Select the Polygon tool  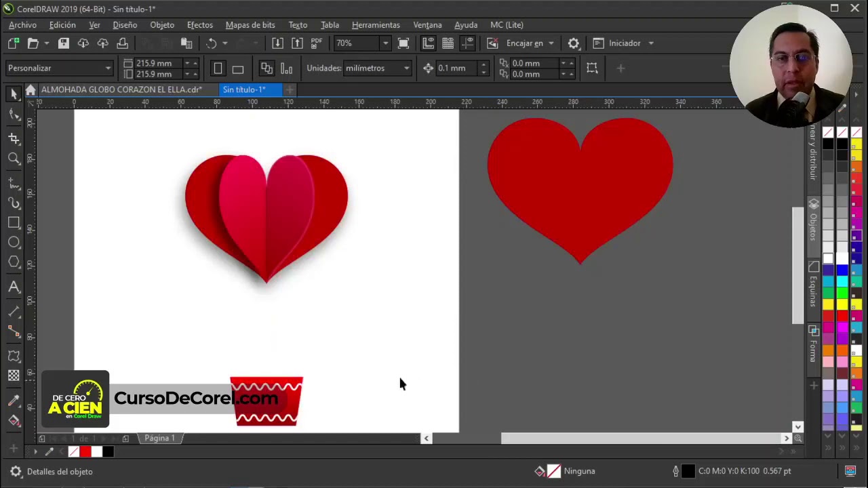(x=14, y=262)
